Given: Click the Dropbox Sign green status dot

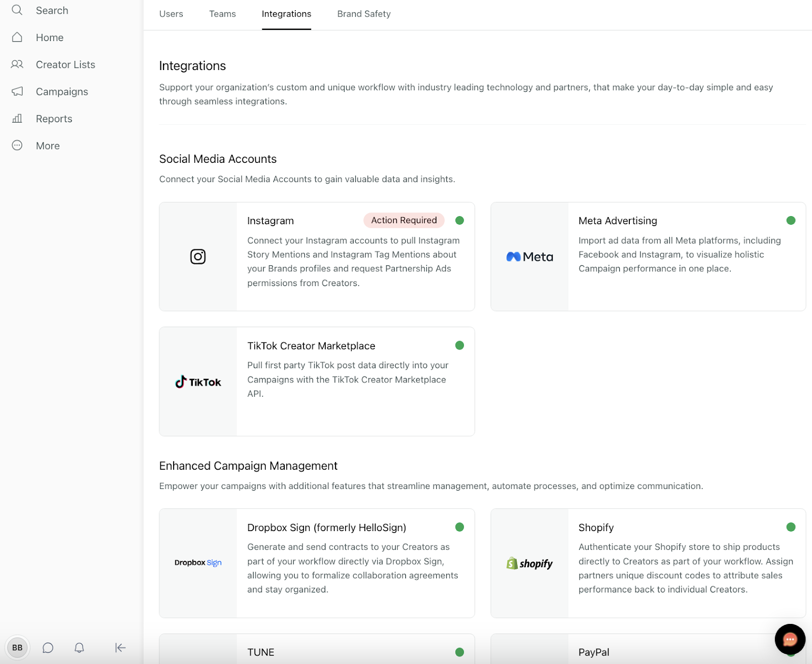Looking at the screenshot, I should pos(460,527).
